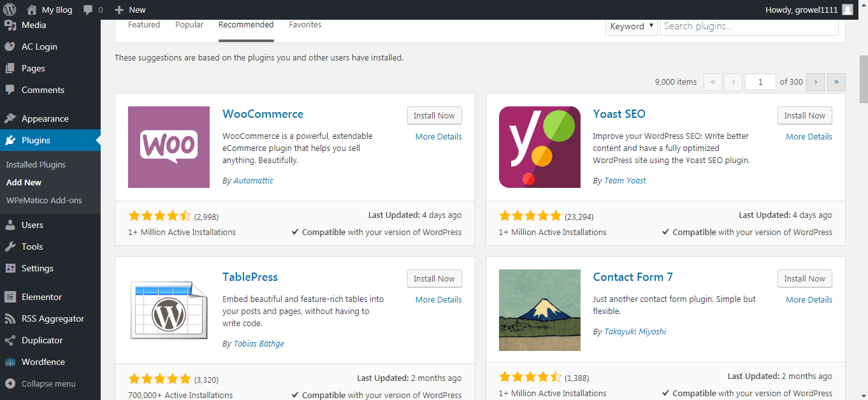868x400 pixels.
Task: Open Pages via its sidebar icon
Action: (x=10, y=68)
